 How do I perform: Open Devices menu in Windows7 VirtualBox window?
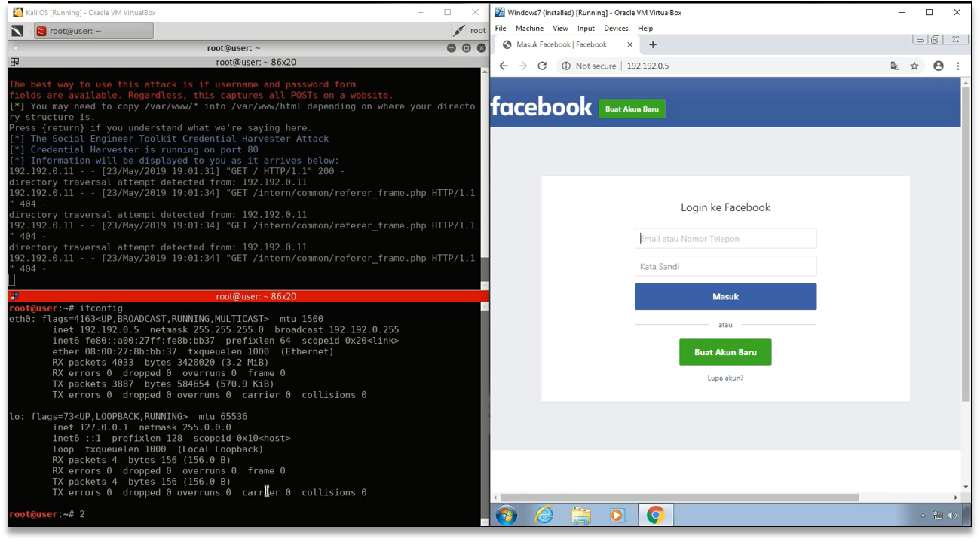pos(616,28)
